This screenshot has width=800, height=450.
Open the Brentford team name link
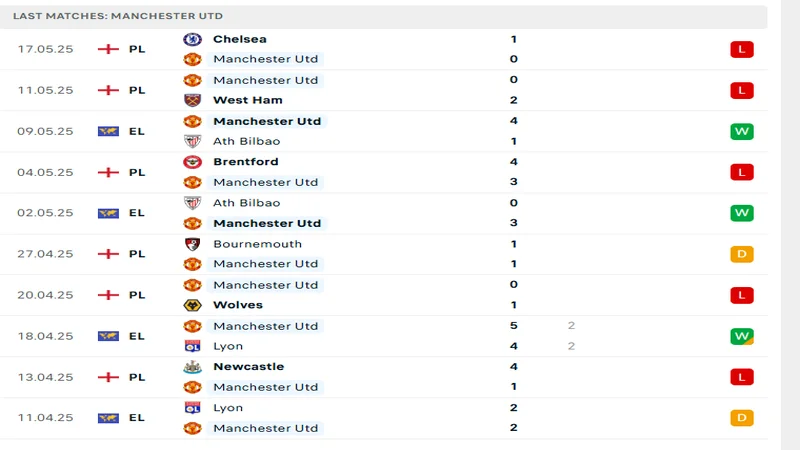pos(246,162)
